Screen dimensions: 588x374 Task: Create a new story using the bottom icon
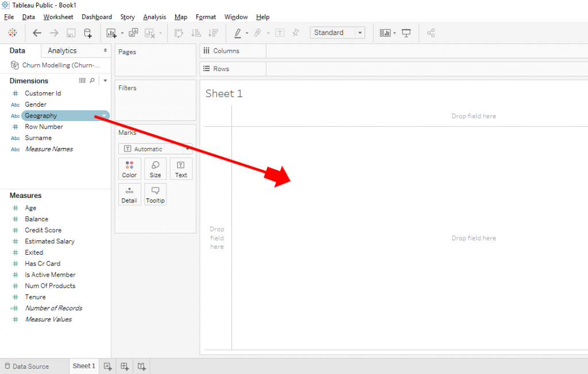coord(141,366)
